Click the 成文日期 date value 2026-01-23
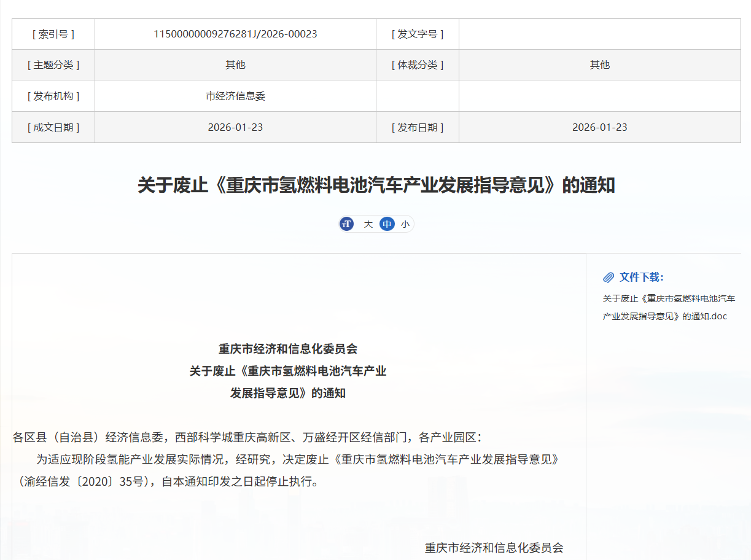This screenshot has width=751, height=560. click(235, 128)
